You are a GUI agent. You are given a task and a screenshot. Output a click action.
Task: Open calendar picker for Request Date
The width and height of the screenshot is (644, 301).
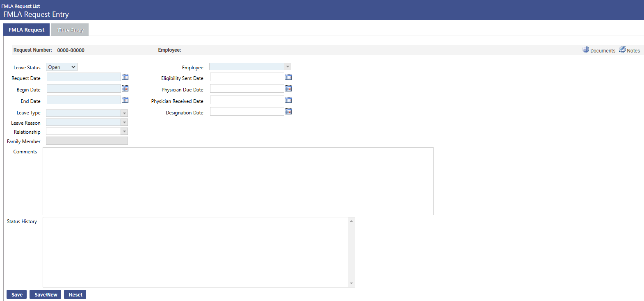(125, 77)
